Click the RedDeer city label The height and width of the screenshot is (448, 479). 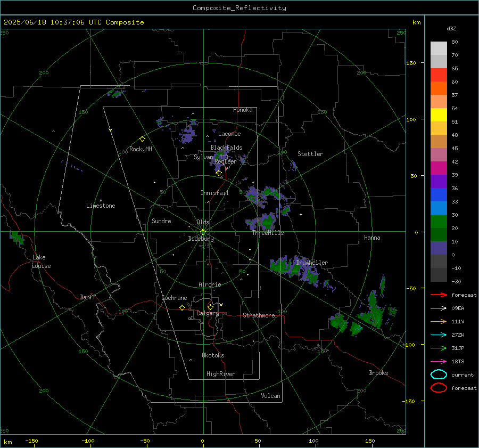(226, 161)
